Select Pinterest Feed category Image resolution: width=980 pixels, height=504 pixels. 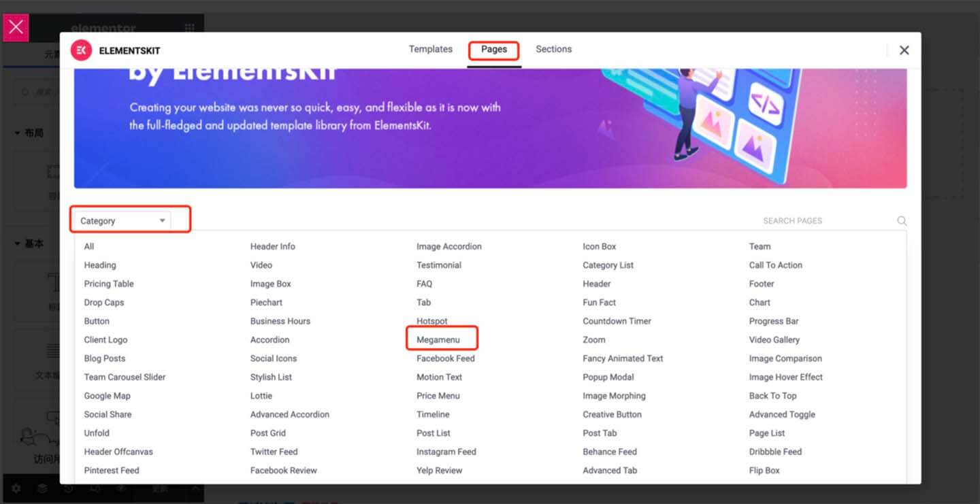click(x=112, y=470)
